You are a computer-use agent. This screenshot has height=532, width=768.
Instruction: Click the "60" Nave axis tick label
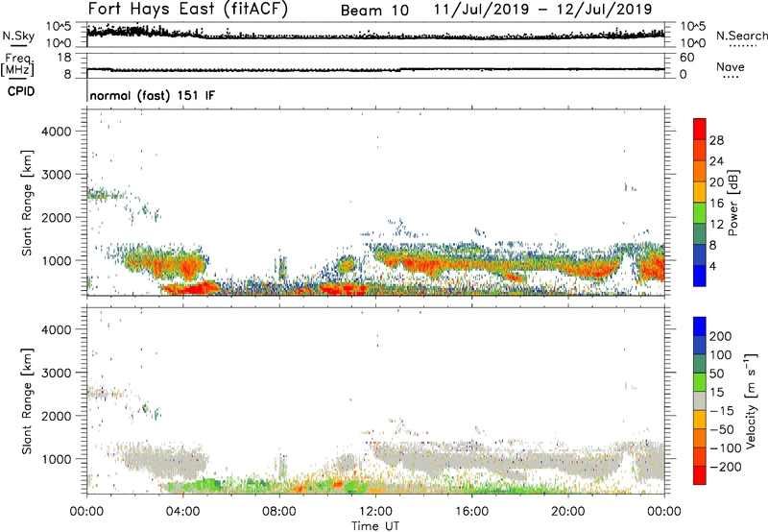pyautogui.click(x=686, y=58)
